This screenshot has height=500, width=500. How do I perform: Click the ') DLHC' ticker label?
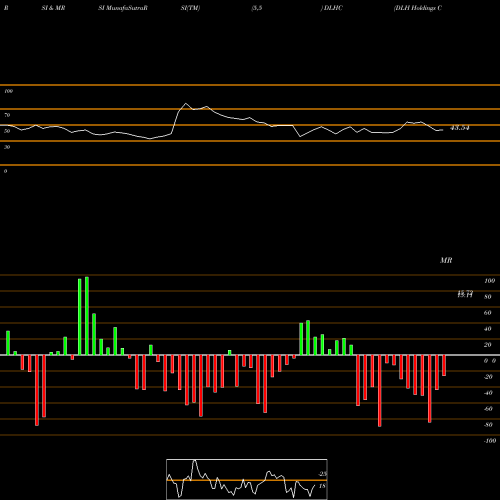332,8
